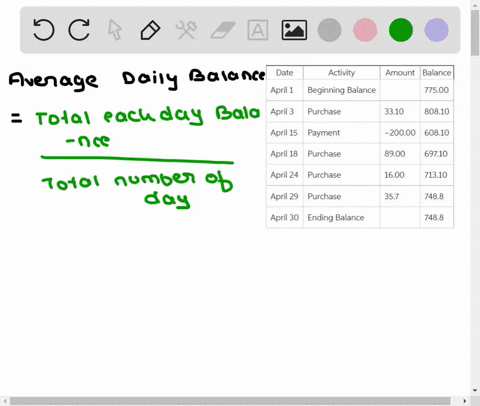This screenshot has width=480, height=406.
Task: Click the vertical scrollbar thumb
Action: [x=475, y=33]
